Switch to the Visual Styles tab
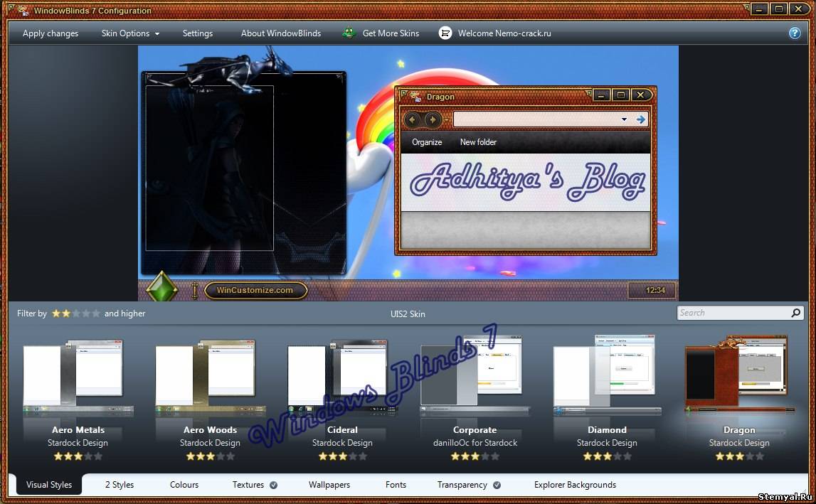This screenshot has height=504, width=816. (x=49, y=485)
